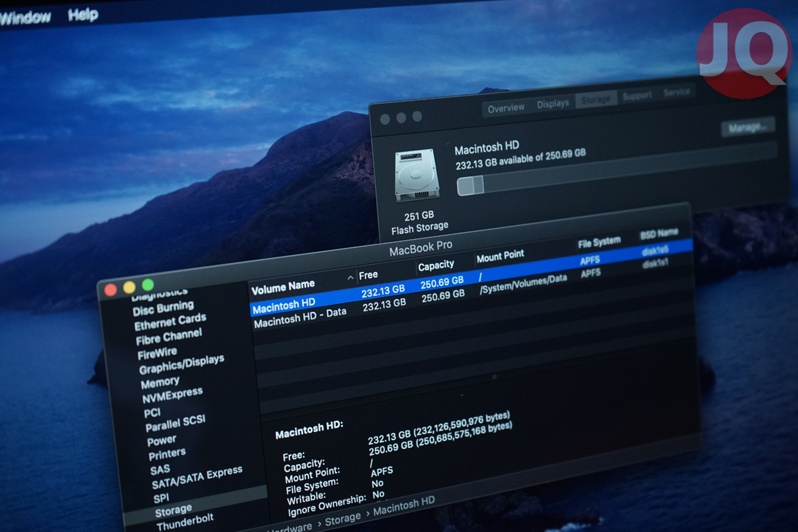The height and width of the screenshot is (532, 798).
Task: Select Macintosh HD in the Volume Name column
Action: 284,306
